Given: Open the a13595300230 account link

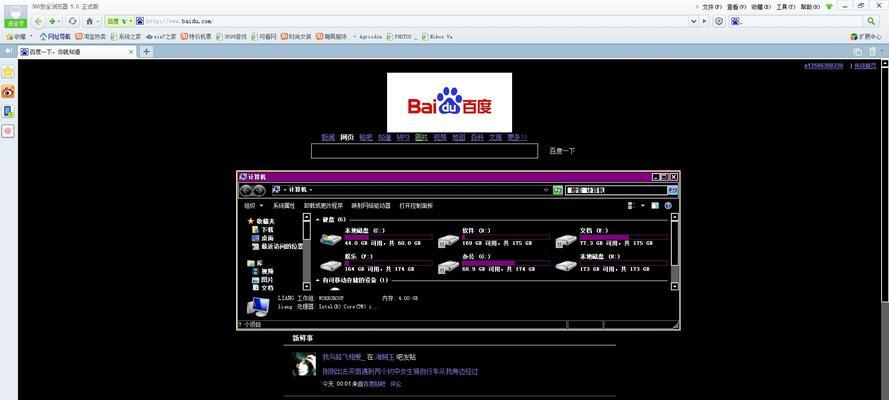Looking at the screenshot, I should (x=823, y=66).
